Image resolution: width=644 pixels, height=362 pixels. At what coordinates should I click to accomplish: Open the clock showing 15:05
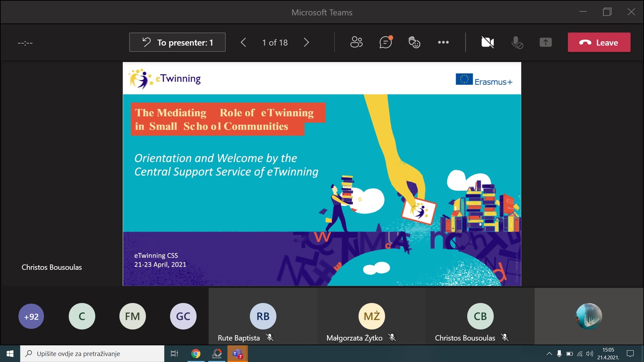point(608,354)
